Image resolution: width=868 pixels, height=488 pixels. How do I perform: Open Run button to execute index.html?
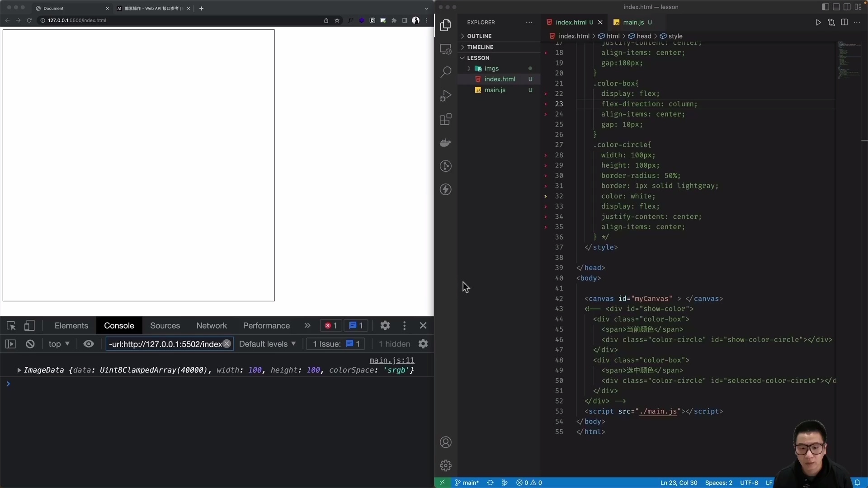pyautogui.click(x=818, y=22)
